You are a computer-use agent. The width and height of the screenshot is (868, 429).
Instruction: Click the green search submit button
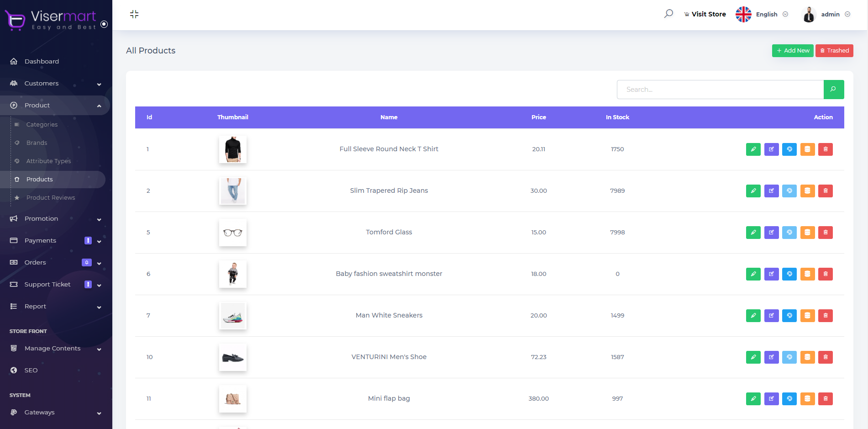point(834,90)
